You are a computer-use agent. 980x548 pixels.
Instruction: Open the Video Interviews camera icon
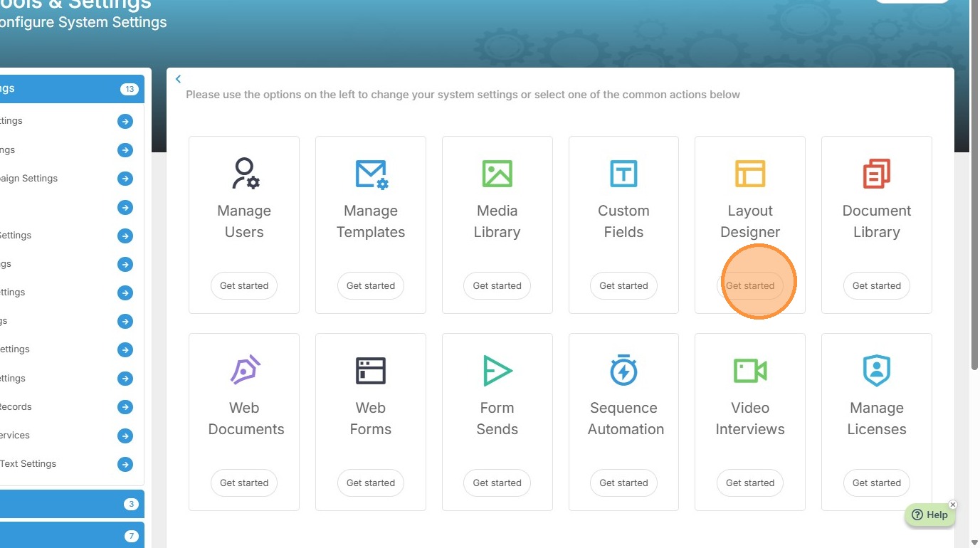[750, 371]
